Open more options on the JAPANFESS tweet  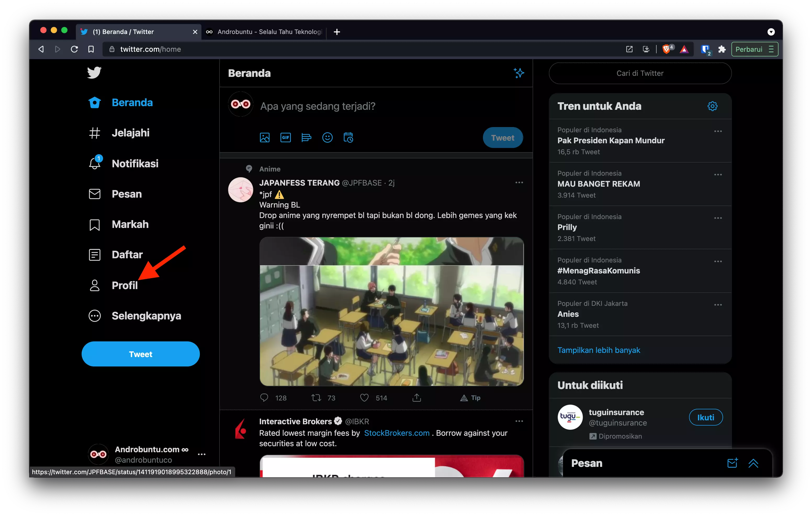pyautogui.click(x=519, y=182)
